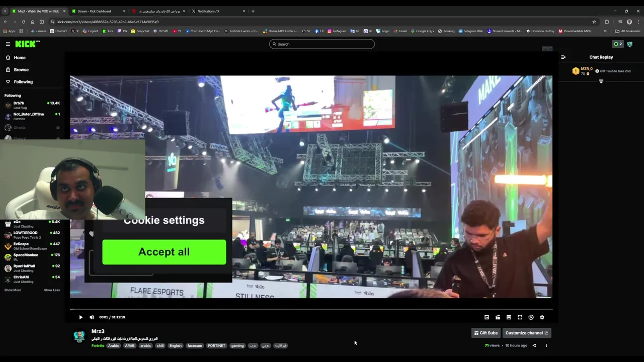Open ChrisAM channel in the sidebar
The image size is (644, 362).
[32, 279]
